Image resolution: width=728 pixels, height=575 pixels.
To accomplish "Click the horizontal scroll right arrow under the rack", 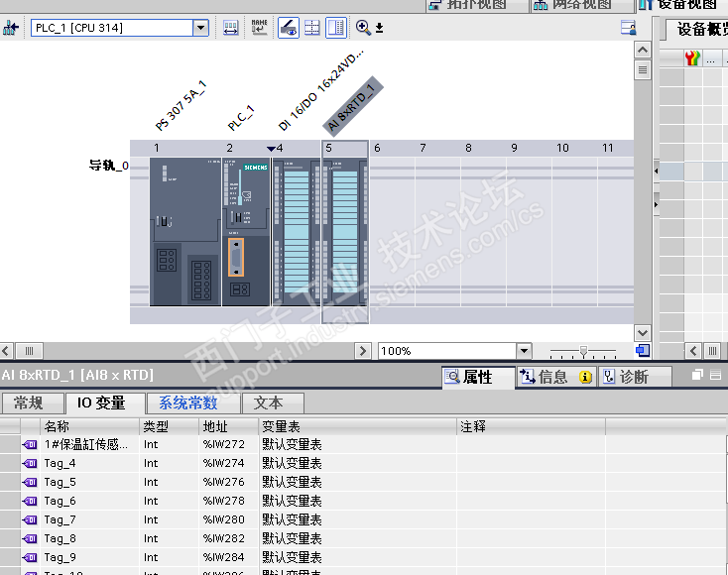I will 363,351.
